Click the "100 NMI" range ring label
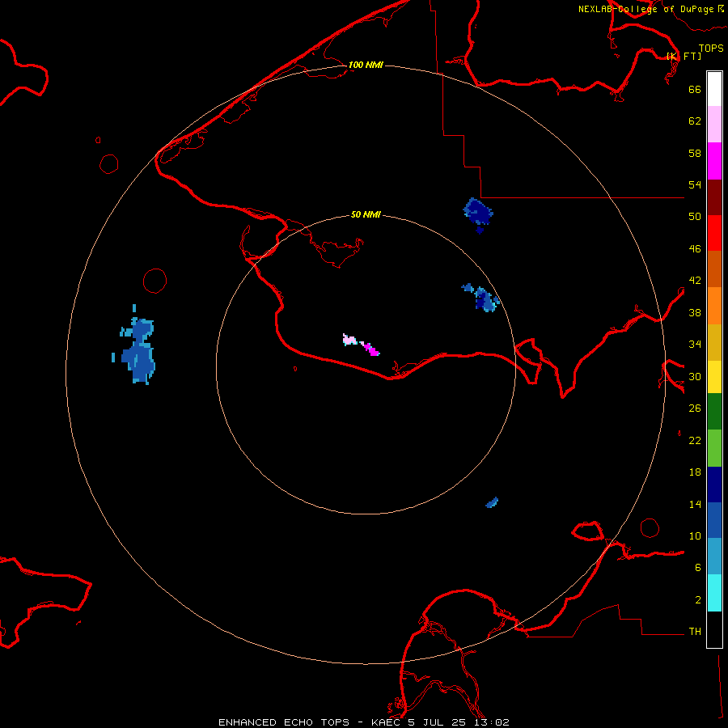The height and width of the screenshot is (728, 728). pos(366,65)
